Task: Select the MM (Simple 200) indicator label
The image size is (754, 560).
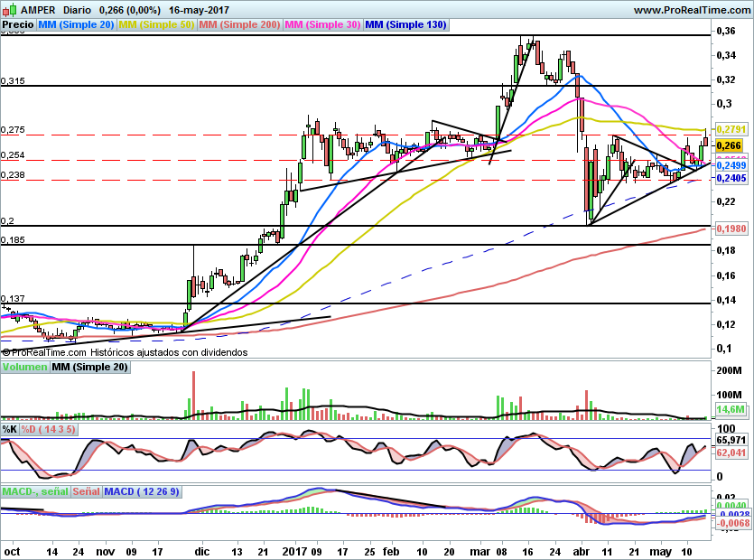Action: tap(239, 25)
